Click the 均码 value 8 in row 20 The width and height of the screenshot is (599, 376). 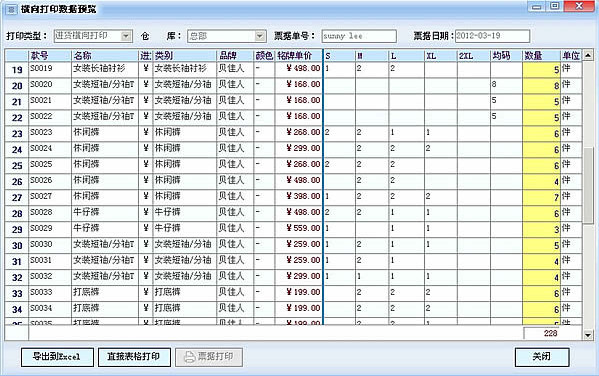(x=506, y=85)
